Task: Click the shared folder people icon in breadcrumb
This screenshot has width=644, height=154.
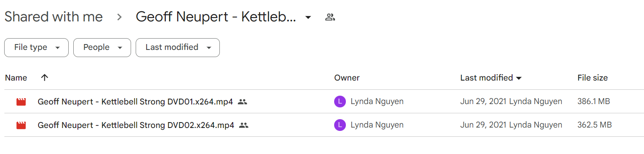Action: tap(330, 17)
